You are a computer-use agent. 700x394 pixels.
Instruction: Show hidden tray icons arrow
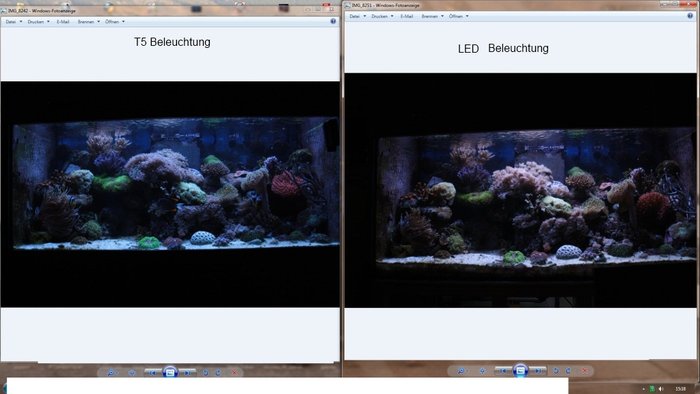643,389
